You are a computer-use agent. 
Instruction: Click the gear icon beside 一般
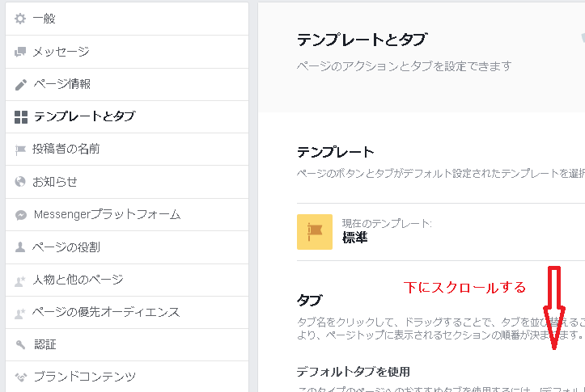click(20, 19)
